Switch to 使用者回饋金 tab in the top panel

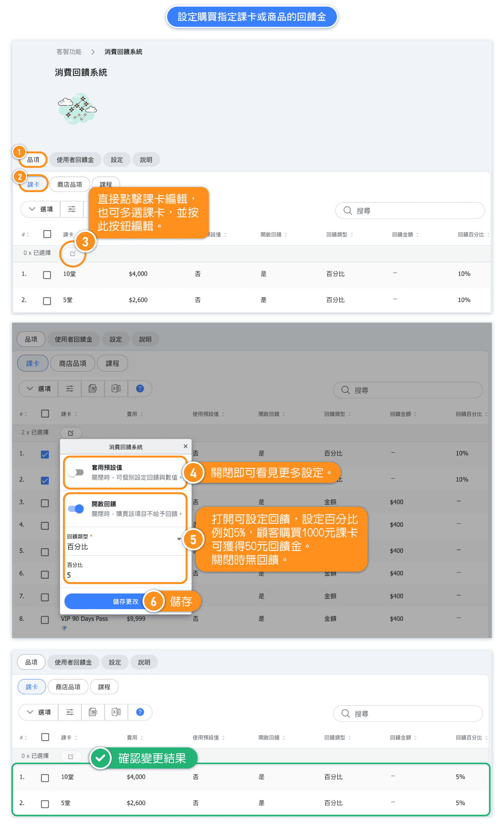click(75, 160)
